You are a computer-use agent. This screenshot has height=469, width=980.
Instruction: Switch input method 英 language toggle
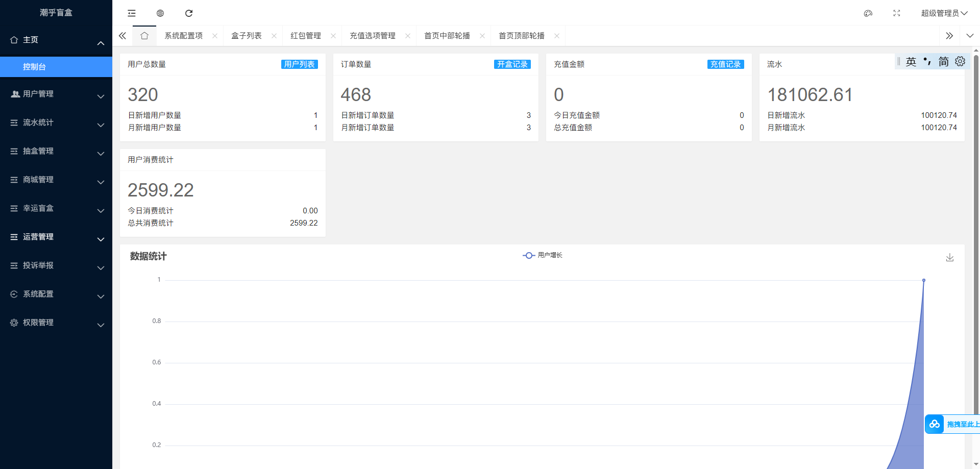(x=911, y=61)
